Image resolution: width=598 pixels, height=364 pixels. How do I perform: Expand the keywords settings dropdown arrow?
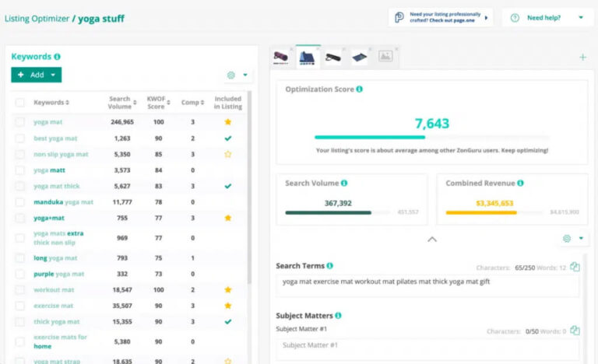(245, 75)
